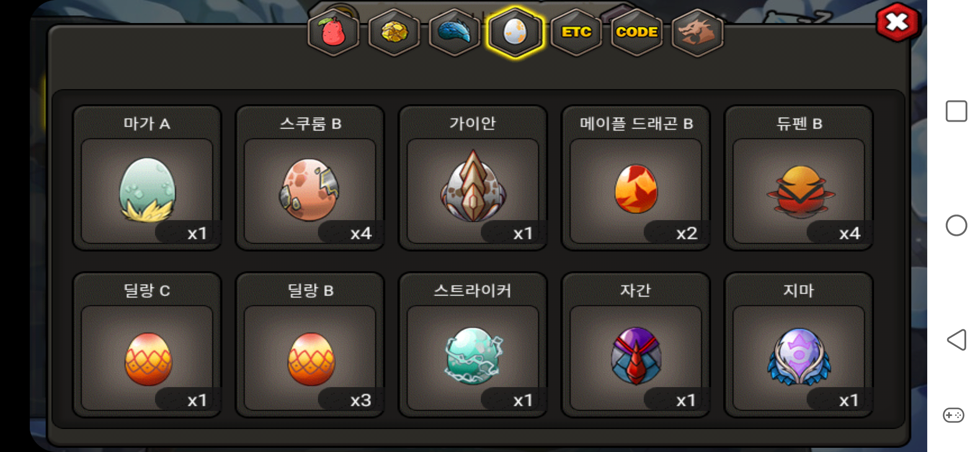This screenshot has height=452, width=980.
Task: Pick the 메이플 드래곤 B egg
Action: [x=636, y=178]
